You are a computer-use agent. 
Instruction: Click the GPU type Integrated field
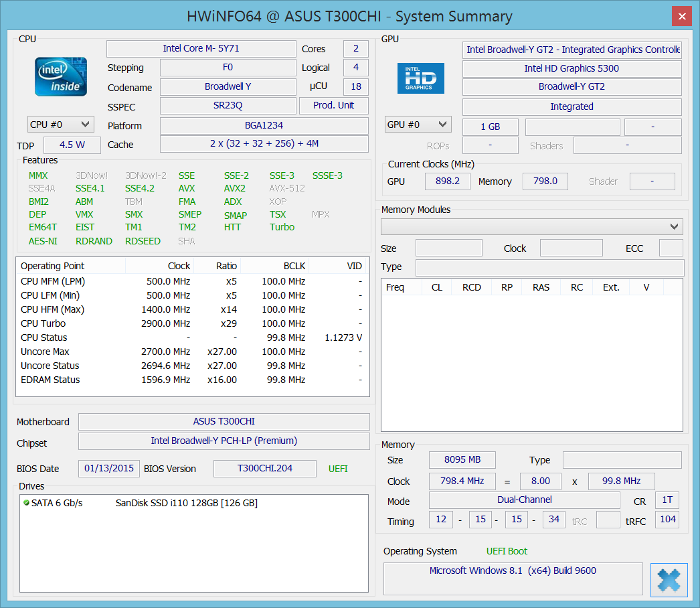(572, 106)
